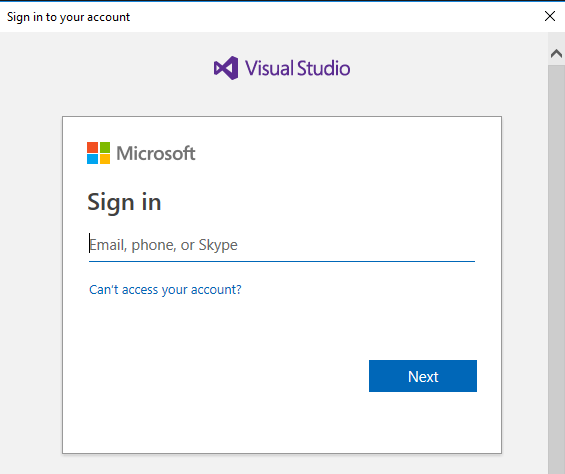Click the green square in Microsoft logo
Image resolution: width=565 pixels, height=474 pixels.
tap(105, 147)
